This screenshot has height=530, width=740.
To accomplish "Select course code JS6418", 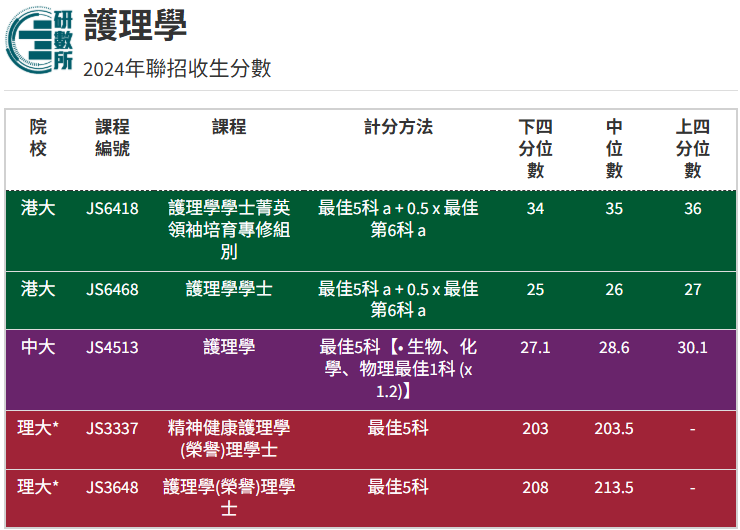I will point(112,209).
